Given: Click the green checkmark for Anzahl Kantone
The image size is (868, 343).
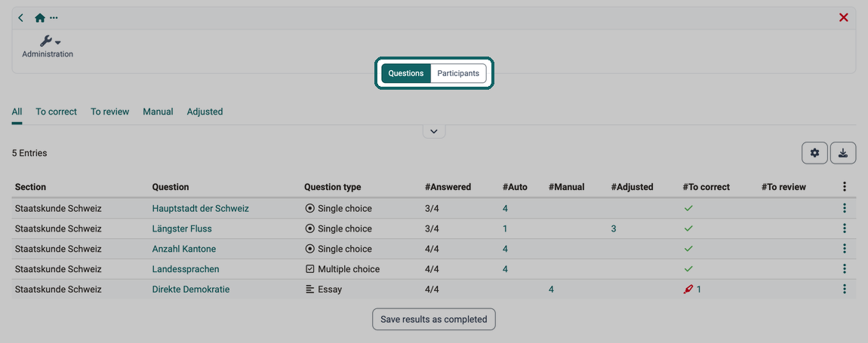Looking at the screenshot, I should click(688, 249).
